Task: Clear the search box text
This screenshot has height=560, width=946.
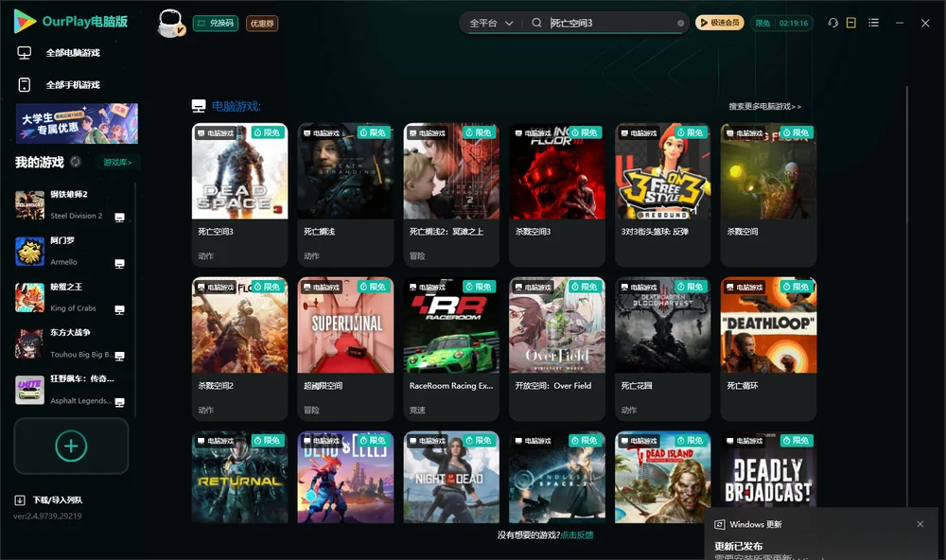Action: (x=680, y=23)
